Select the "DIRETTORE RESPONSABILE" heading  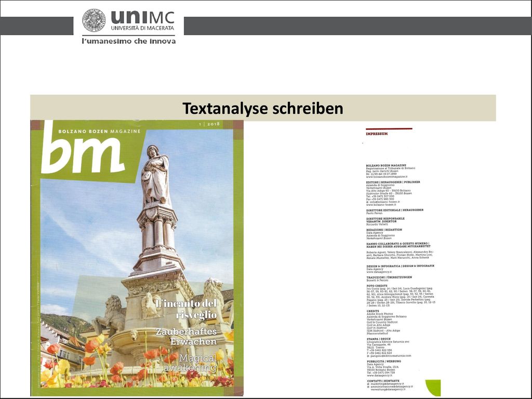pos(385,219)
